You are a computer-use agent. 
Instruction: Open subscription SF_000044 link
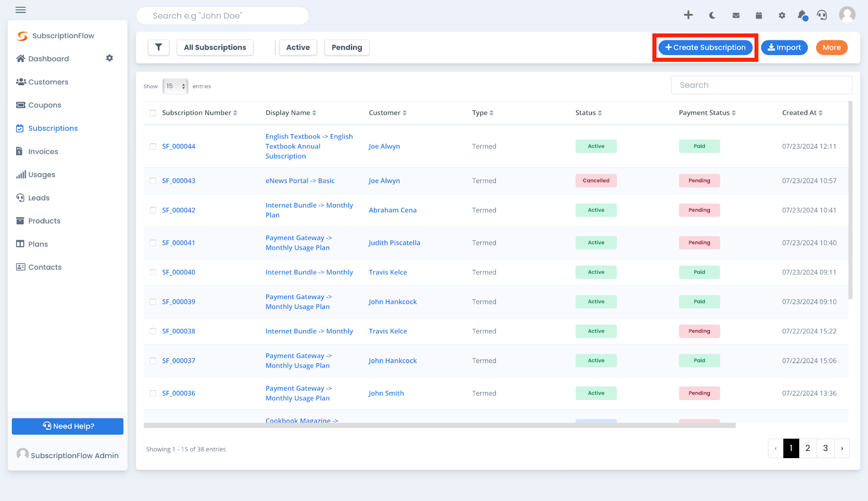tap(178, 147)
